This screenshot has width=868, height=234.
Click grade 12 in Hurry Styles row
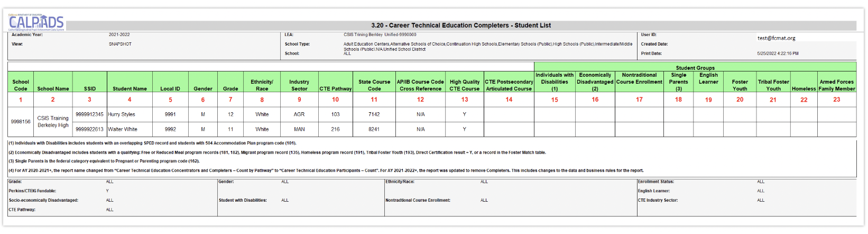coord(230,114)
